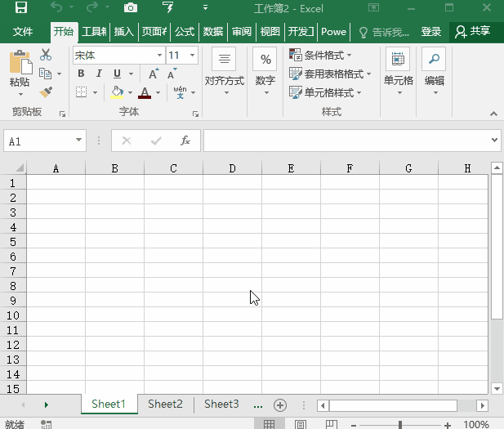The image size is (504, 429).
Task: Open the 字体 dialog launcher
Action: pyautogui.click(x=195, y=114)
